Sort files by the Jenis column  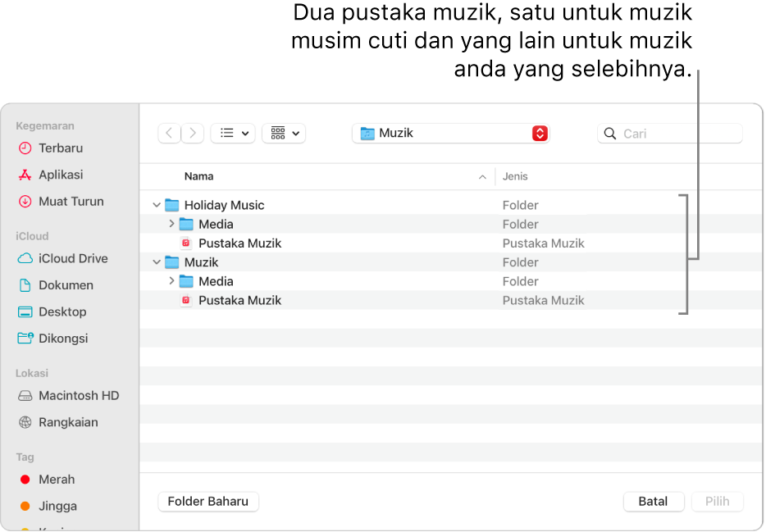coord(517,176)
